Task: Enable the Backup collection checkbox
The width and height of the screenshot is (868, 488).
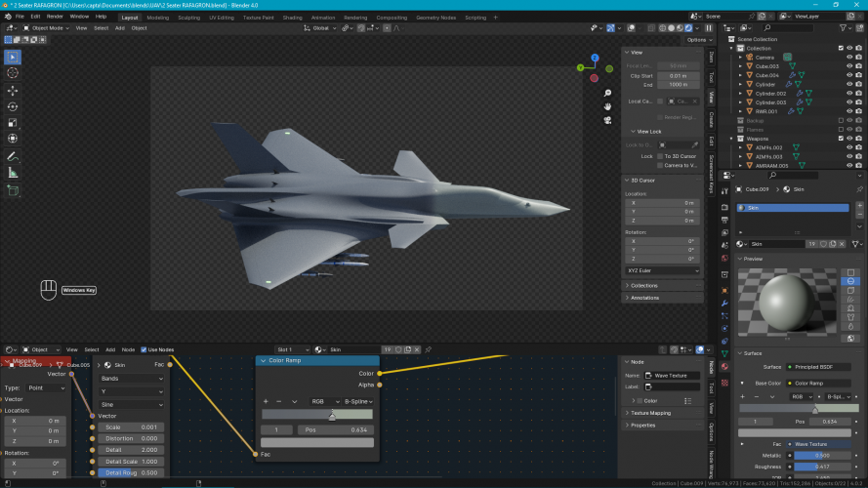Action: 841,121
